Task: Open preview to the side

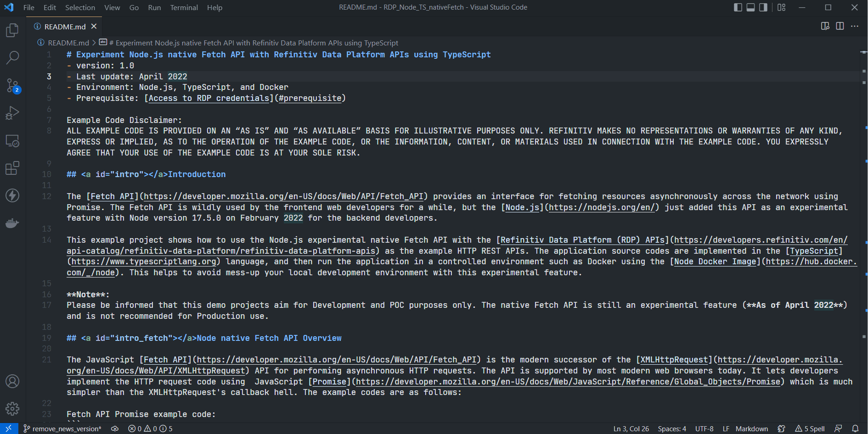Action: coord(825,26)
